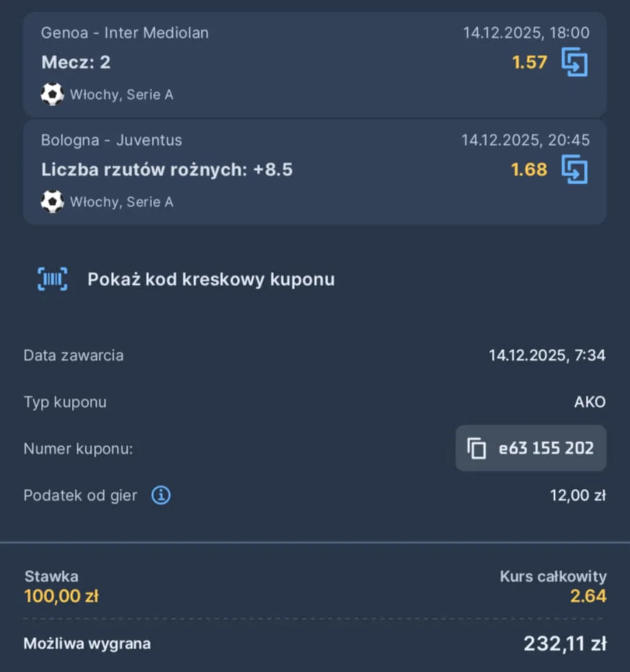Click the copy icon beside coupon number
Screen dimensions: 630x672
pos(477,448)
